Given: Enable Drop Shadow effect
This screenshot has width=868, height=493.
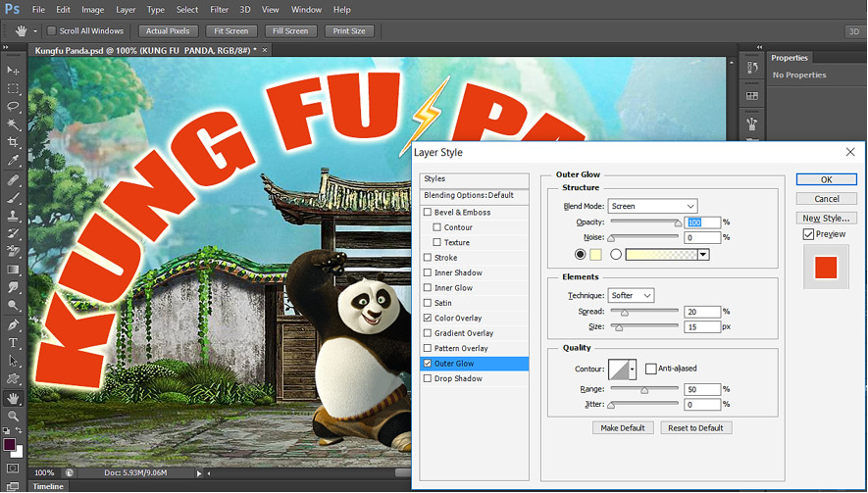Looking at the screenshot, I should point(428,378).
